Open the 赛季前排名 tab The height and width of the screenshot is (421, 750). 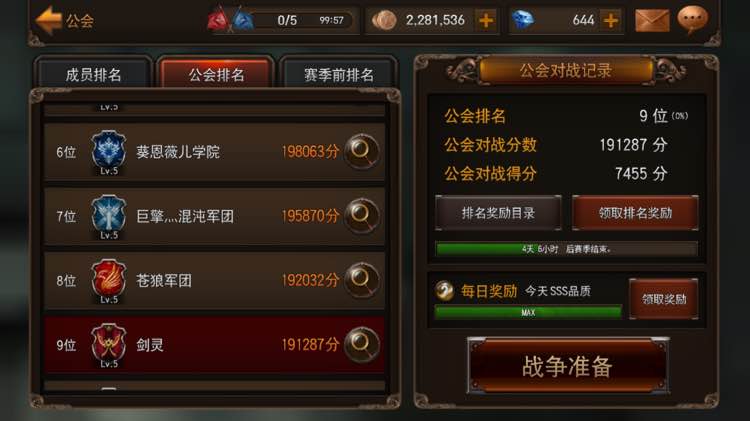[339, 73]
